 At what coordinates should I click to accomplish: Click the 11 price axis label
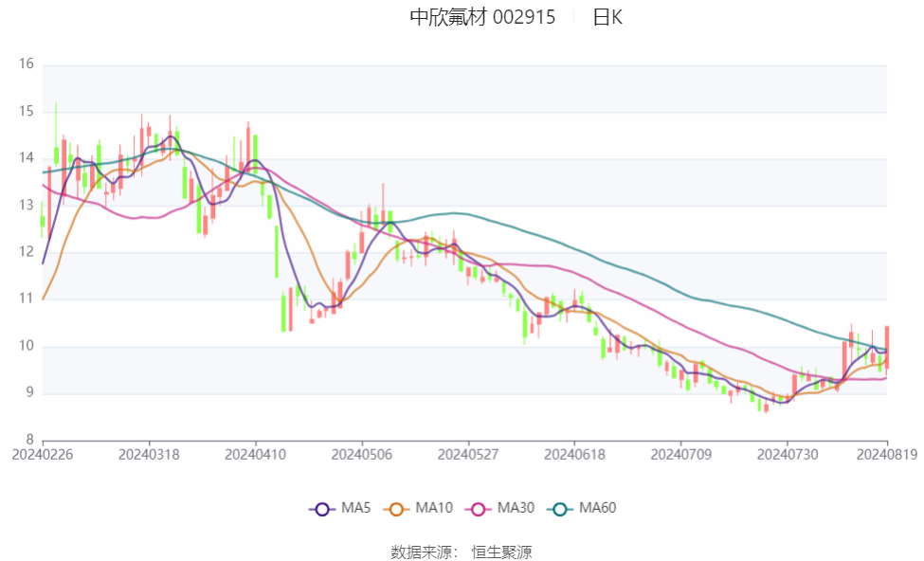26,299
